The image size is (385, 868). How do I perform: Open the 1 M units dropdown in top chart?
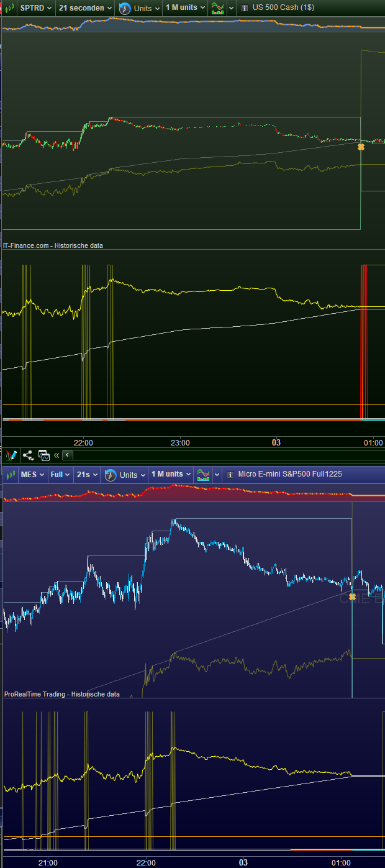coord(185,8)
